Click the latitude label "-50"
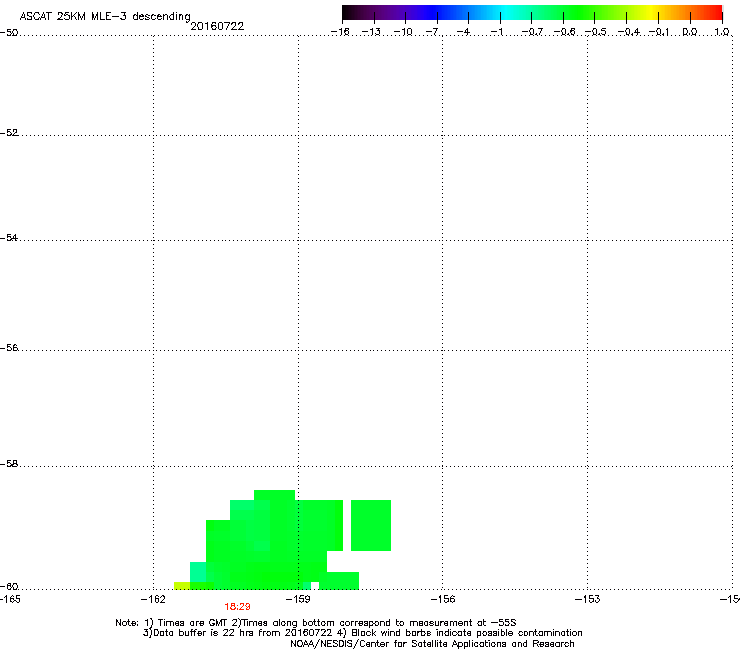740x650 pixels. point(9,33)
